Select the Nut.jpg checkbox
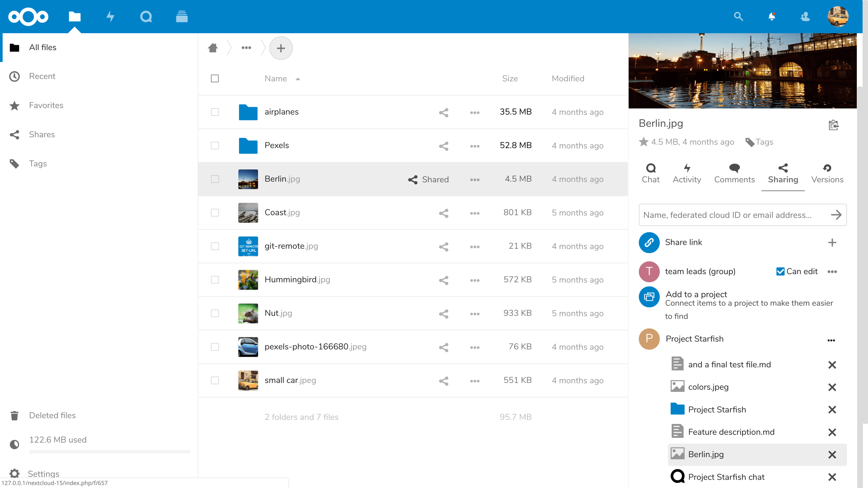Screen dimensions: 868x488 pyautogui.click(x=215, y=313)
